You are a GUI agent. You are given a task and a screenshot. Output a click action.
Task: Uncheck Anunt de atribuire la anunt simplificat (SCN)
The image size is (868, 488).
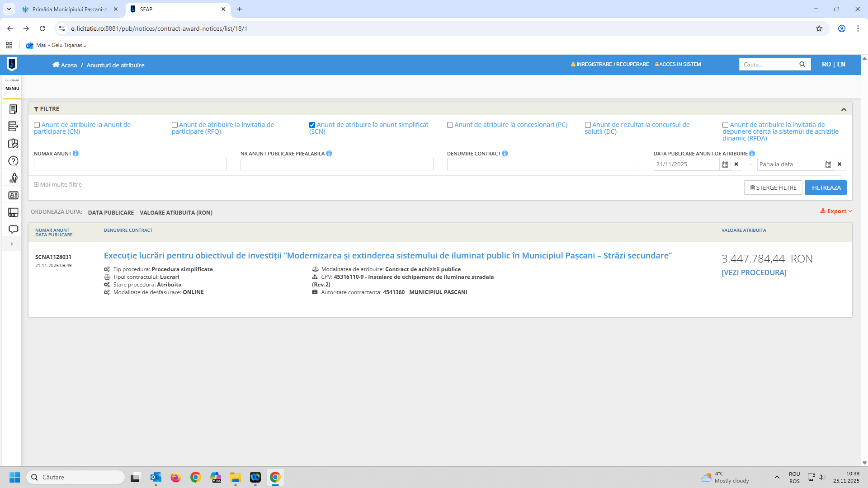(x=312, y=125)
